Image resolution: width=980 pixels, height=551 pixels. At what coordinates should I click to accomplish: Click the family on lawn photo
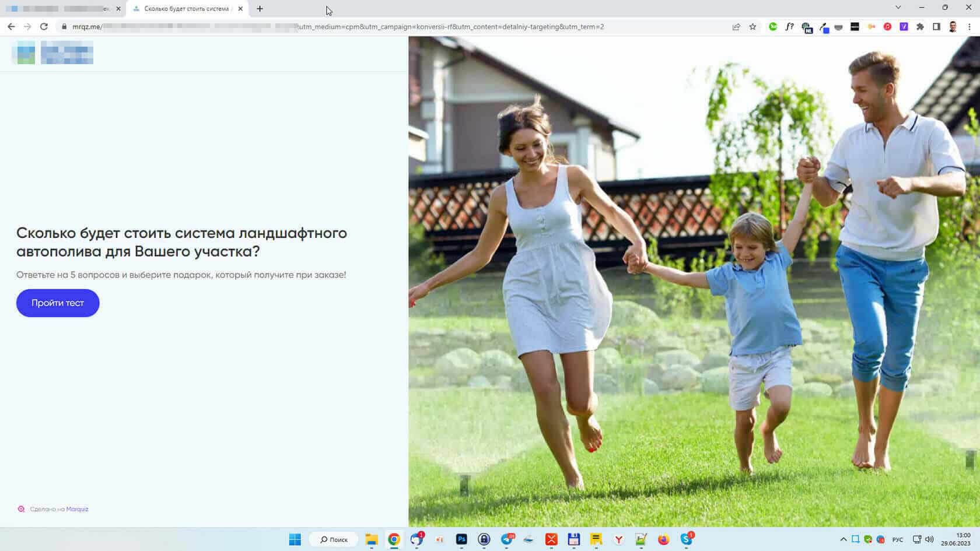click(694, 282)
